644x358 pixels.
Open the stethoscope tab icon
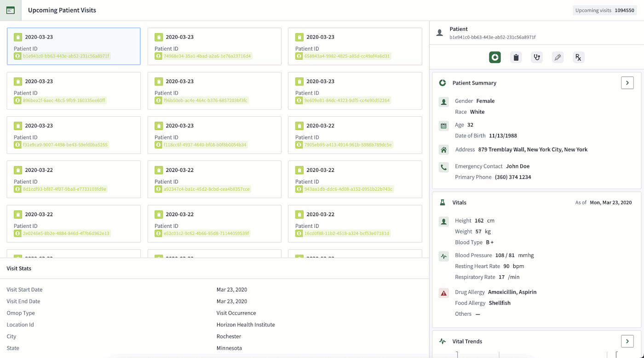[x=537, y=57]
